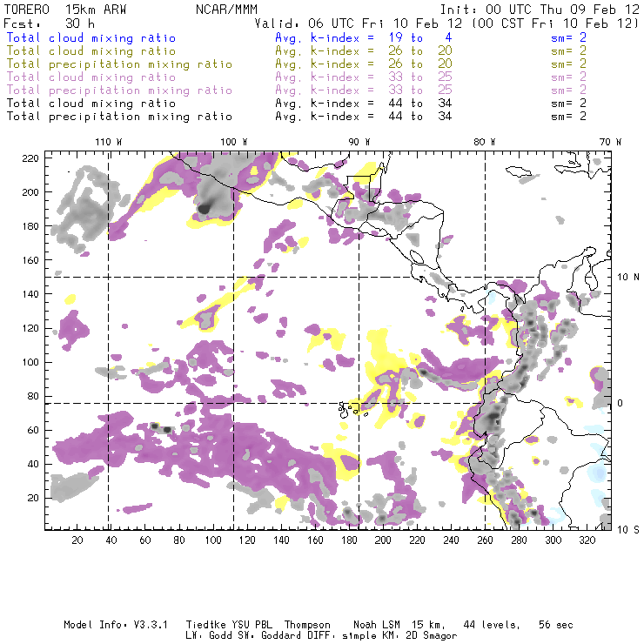
Task: Click '26 to 20' in olive cloud row
Action: click(x=420, y=51)
